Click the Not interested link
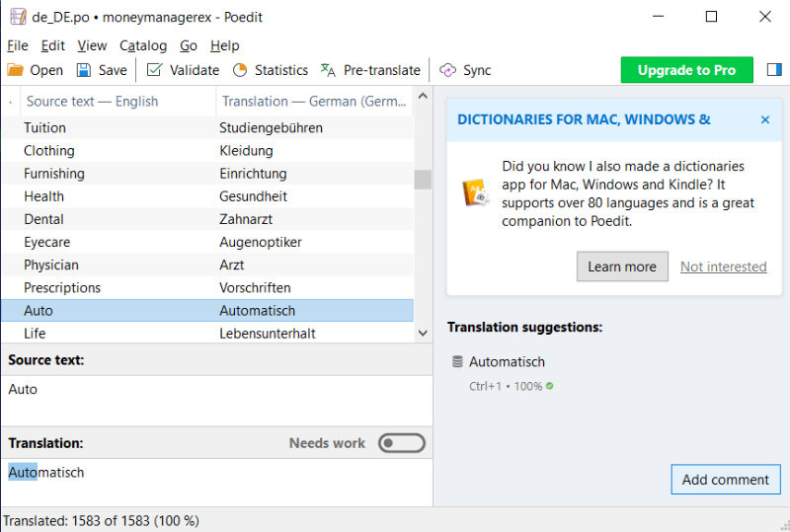The image size is (790, 532). [723, 266]
